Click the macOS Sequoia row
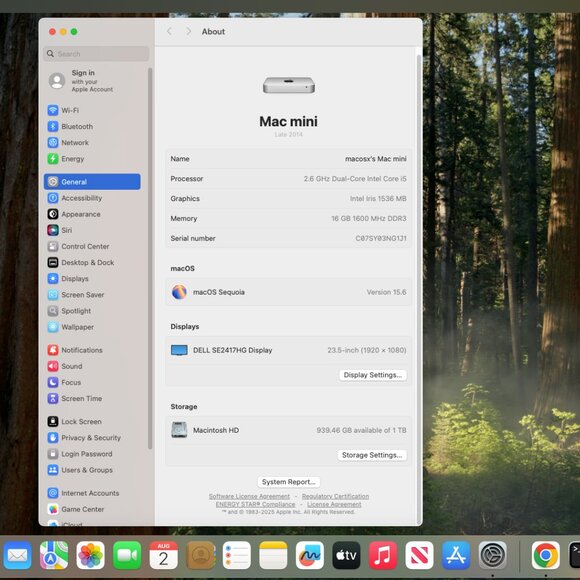 pos(289,292)
